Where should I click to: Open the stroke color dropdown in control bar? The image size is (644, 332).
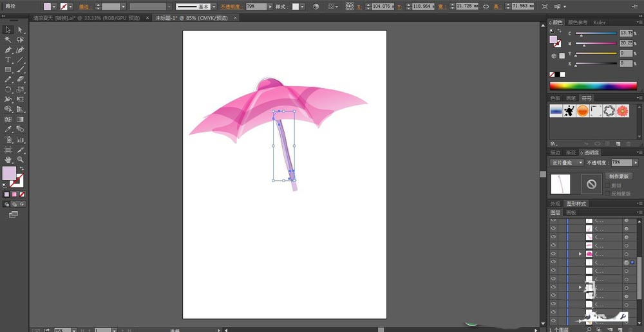tap(71, 6)
